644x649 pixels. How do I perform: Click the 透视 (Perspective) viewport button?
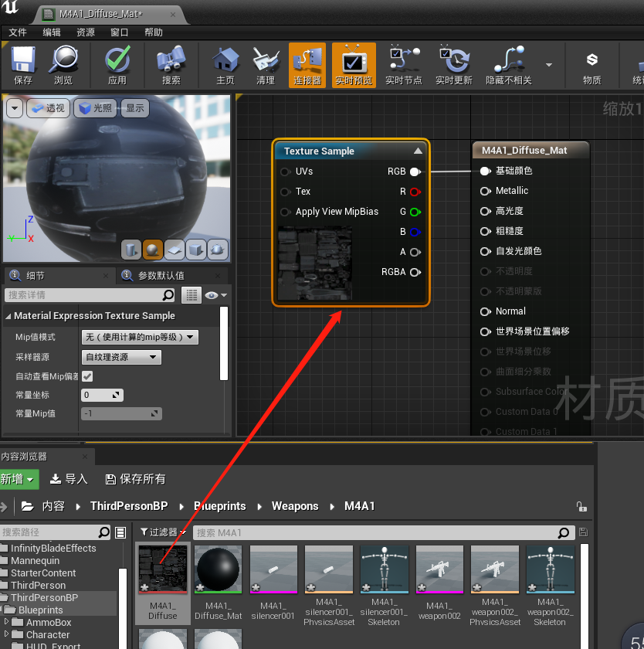[49, 108]
